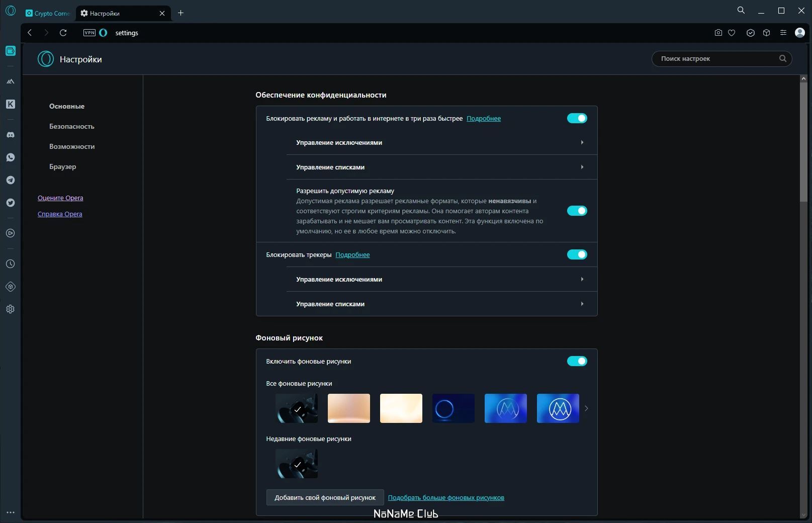Switch to the Crypto Corner tab
The width and height of the screenshot is (812, 523).
48,13
